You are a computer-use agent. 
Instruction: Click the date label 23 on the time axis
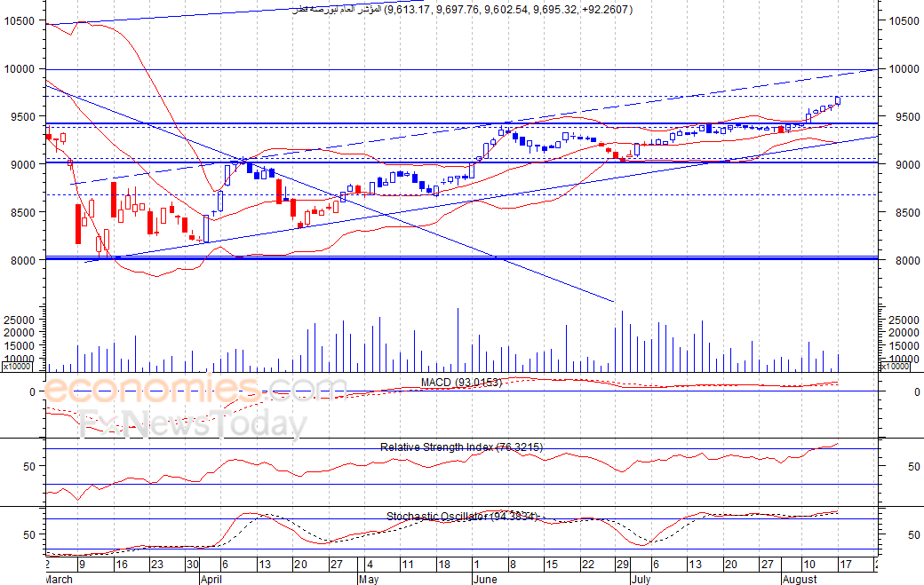(156, 565)
